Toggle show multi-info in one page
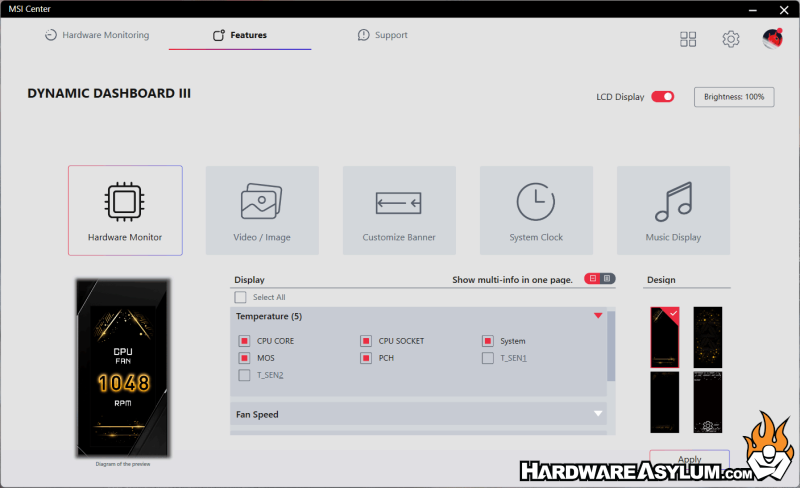The height and width of the screenshot is (488, 800). point(599,279)
